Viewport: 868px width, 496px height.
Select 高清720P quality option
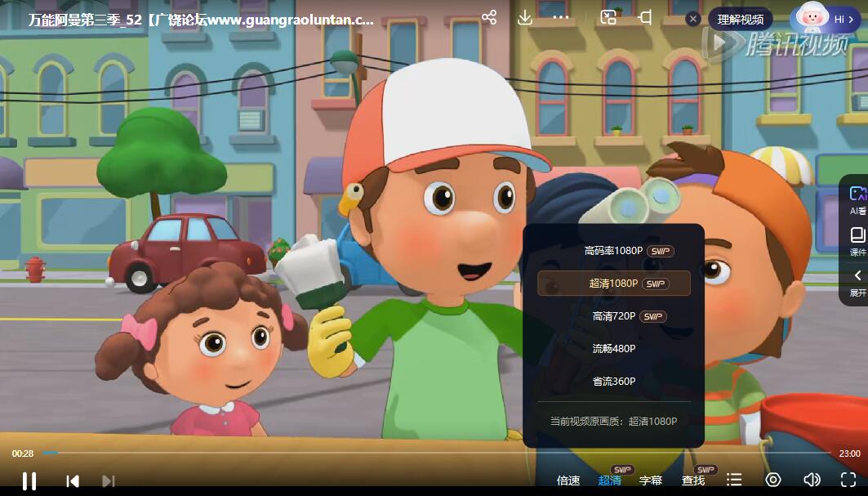point(613,316)
